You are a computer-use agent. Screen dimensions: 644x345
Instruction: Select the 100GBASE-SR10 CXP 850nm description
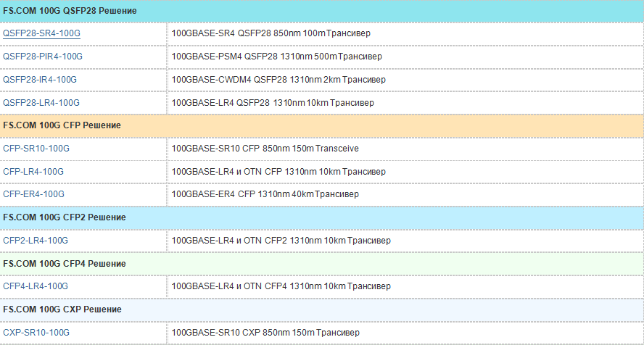(265, 332)
